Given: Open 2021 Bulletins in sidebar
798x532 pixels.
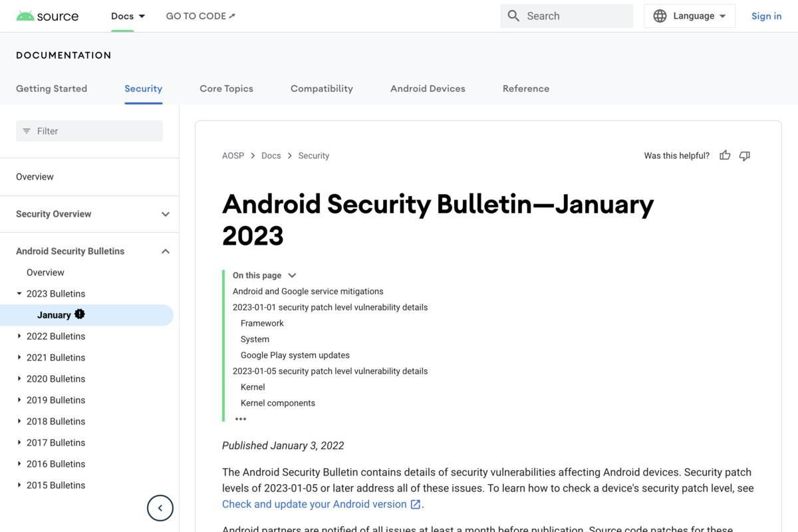Looking at the screenshot, I should pyautogui.click(x=56, y=358).
